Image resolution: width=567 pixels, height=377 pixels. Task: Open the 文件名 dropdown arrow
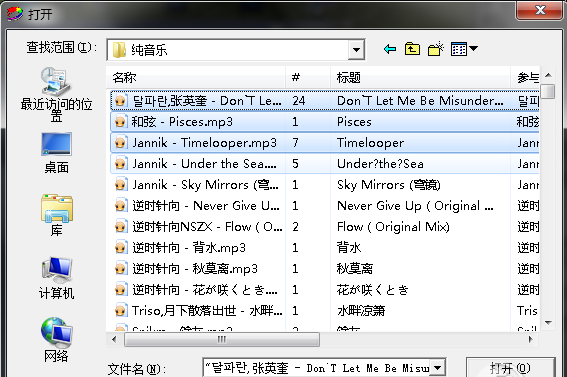[x=438, y=368]
